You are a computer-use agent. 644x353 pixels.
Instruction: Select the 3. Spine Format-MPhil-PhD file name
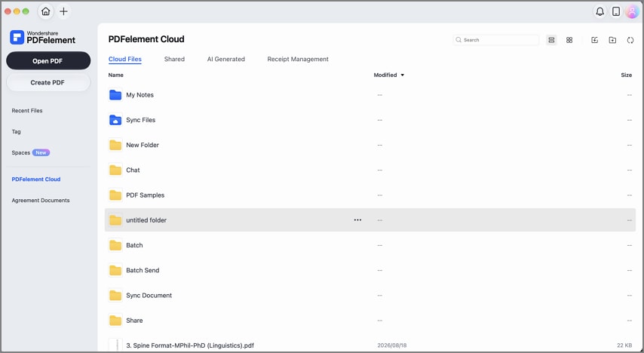pos(190,345)
